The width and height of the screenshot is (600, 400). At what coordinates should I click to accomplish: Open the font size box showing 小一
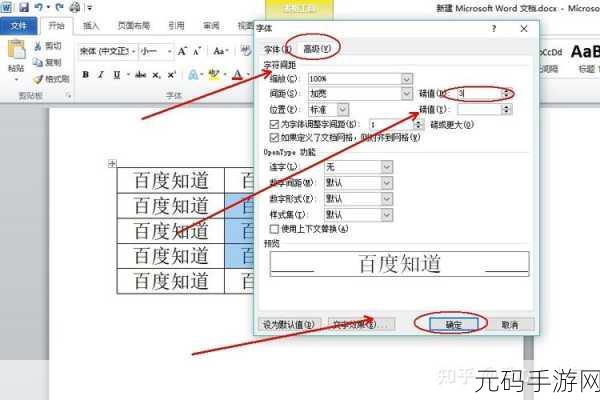click(156, 51)
